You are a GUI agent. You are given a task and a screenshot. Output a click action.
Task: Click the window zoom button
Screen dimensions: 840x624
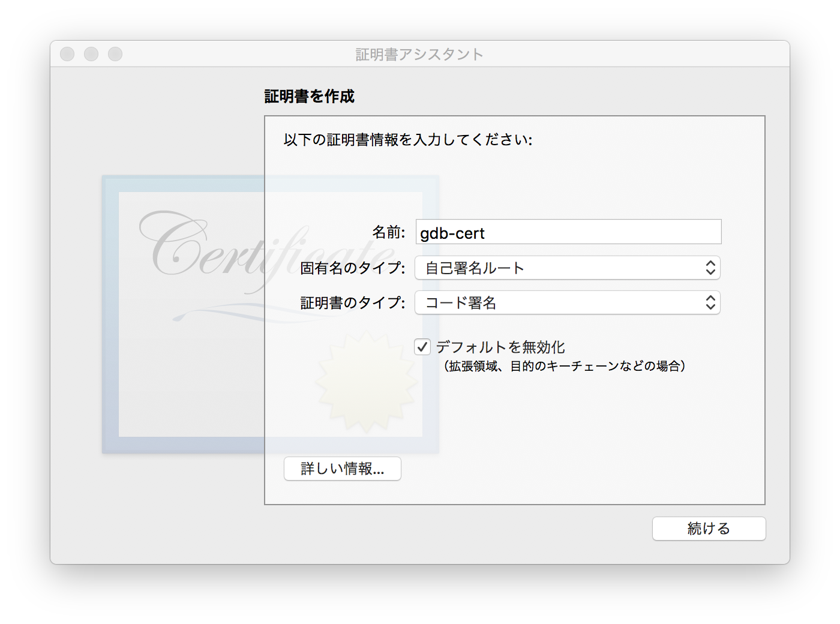[x=115, y=54]
